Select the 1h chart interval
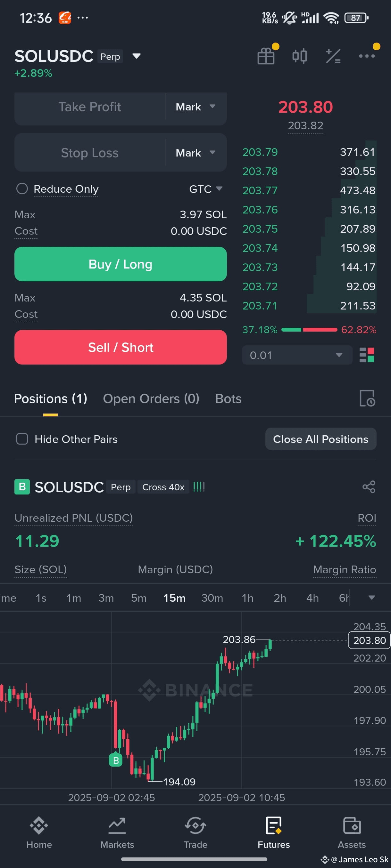 pyautogui.click(x=247, y=598)
